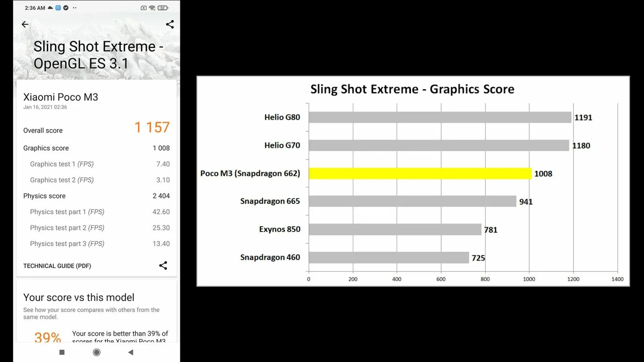Click the Exynos 850 chart bar
The height and width of the screenshot is (362, 644).
pos(395,229)
